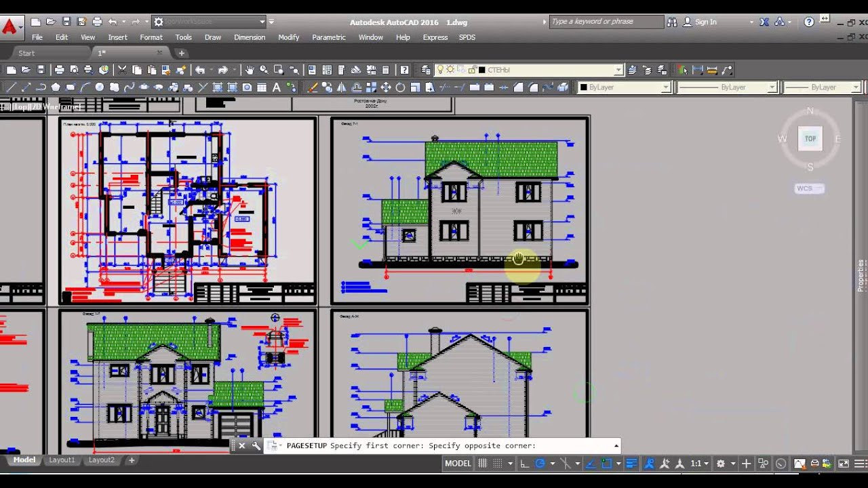The height and width of the screenshot is (488, 868).
Task: Click the Match Properties paintbrush icon
Action: coord(181,70)
